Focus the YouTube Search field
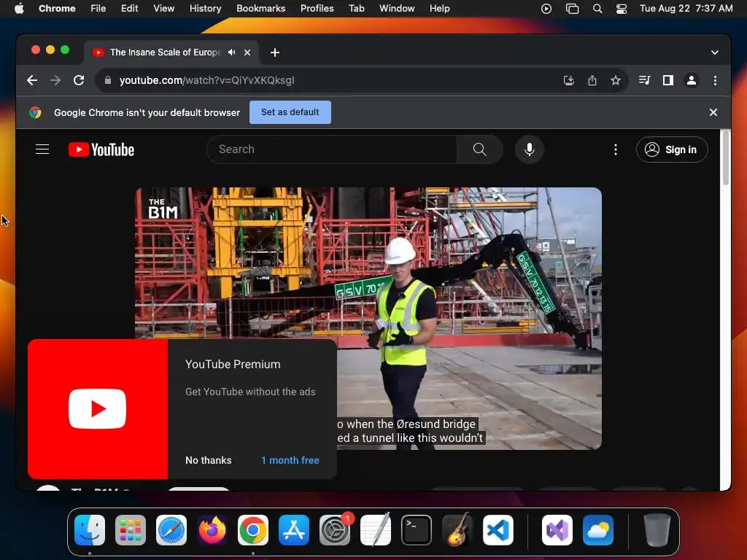Viewport: 747px width, 560px height. click(x=332, y=149)
